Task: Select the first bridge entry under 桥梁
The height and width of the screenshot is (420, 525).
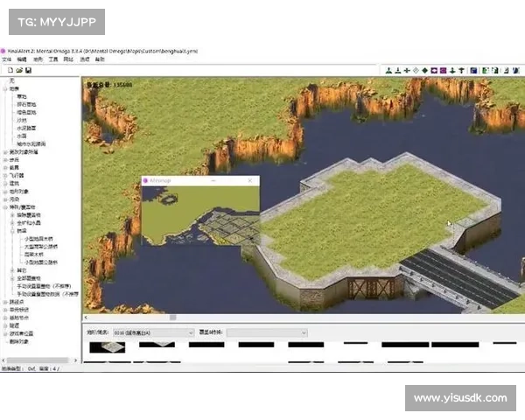Action: point(38,239)
